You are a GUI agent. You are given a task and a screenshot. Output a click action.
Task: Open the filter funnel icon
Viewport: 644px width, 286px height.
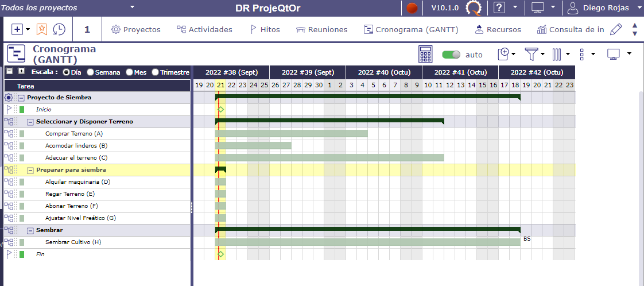[x=532, y=54]
